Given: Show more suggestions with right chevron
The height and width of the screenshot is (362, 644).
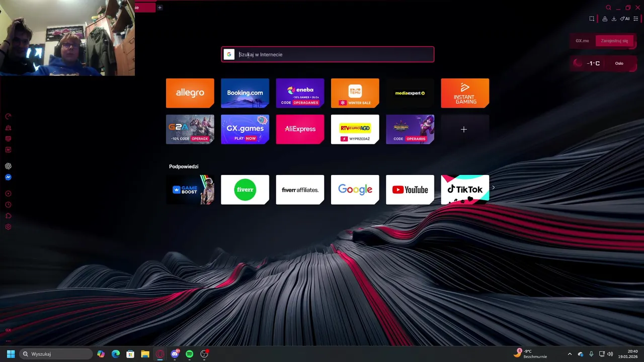Looking at the screenshot, I should pos(493,188).
